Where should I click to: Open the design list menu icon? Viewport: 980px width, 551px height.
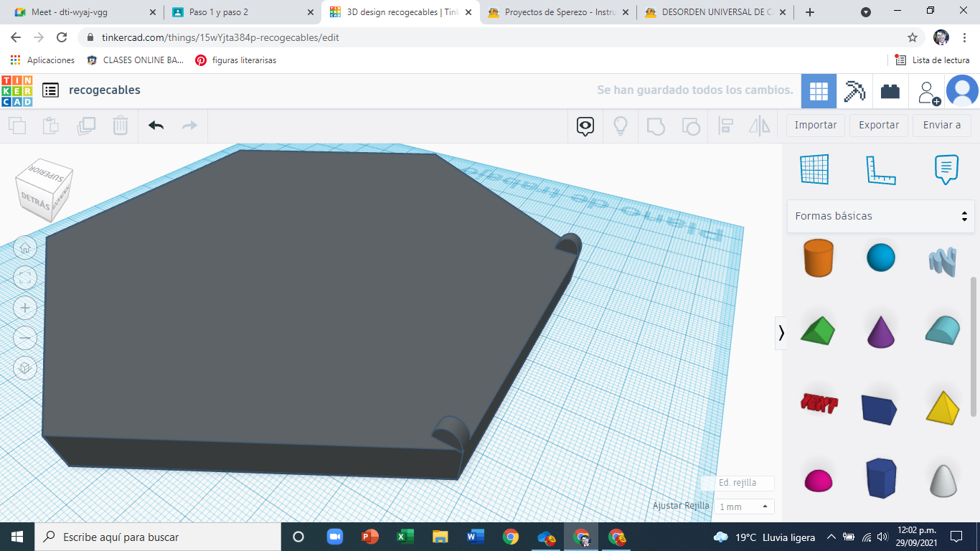coord(50,90)
